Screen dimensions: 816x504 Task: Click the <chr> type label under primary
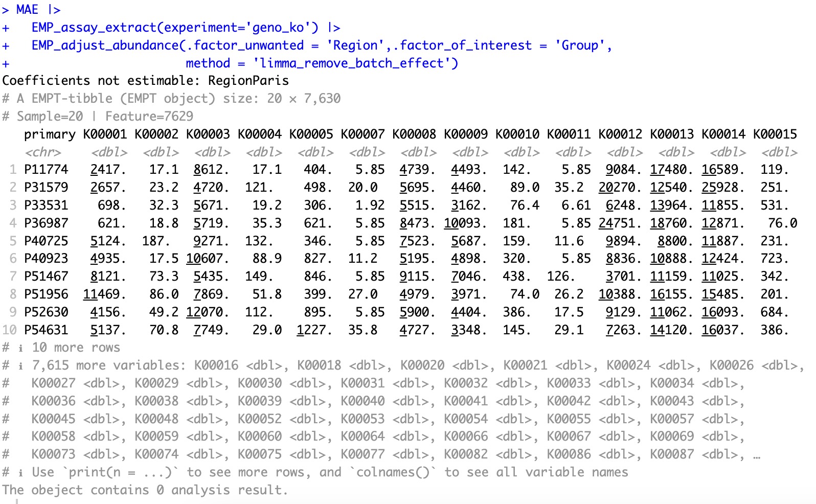pyautogui.click(x=43, y=152)
